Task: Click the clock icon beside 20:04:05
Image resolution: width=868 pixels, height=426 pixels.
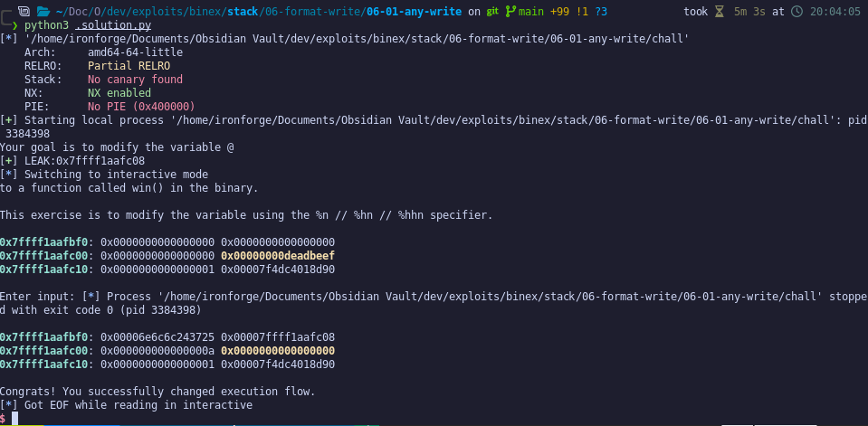Action: [x=796, y=11]
